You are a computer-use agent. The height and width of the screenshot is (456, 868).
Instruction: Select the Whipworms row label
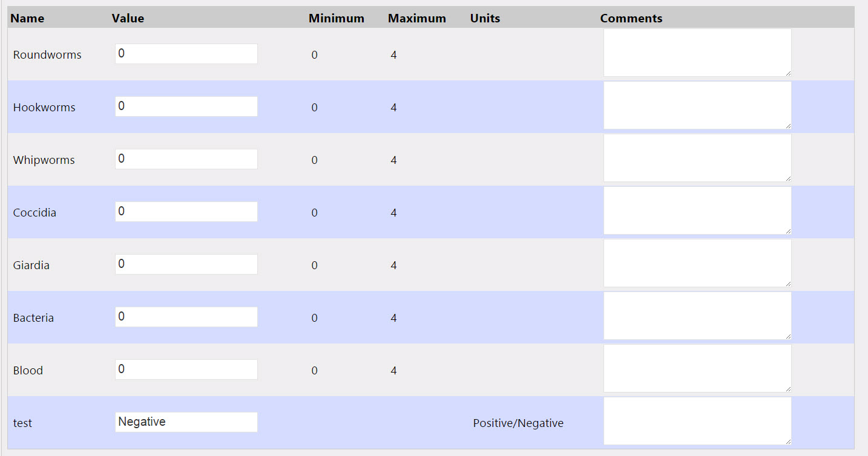(44, 160)
